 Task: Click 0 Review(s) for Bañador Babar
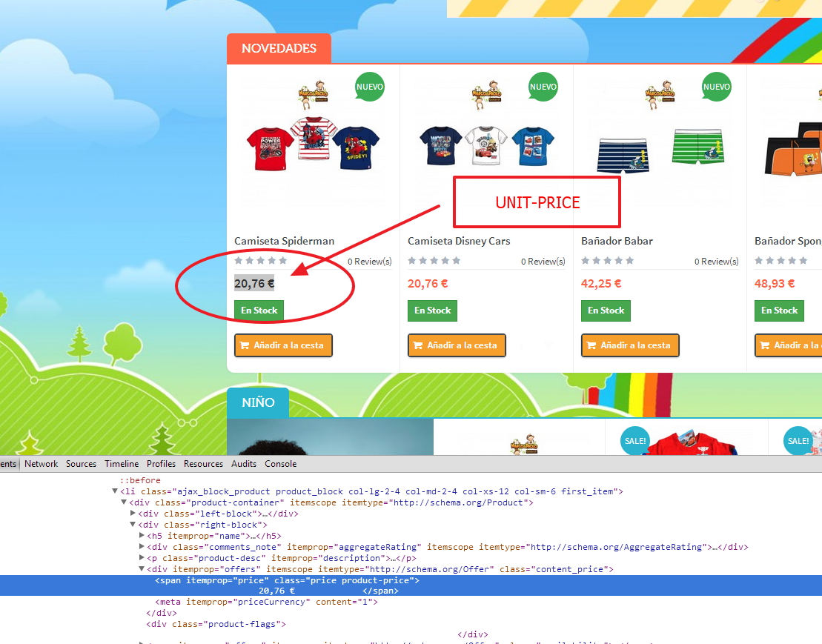(717, 262)
